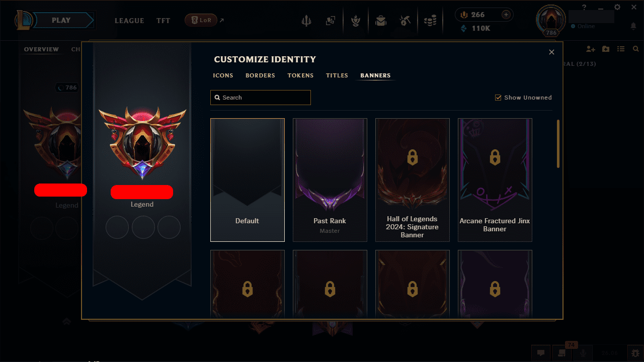This screenshot has height=362, width=644.
Task: Open the Loot hammer icon
Action: (x=405, y=21)
